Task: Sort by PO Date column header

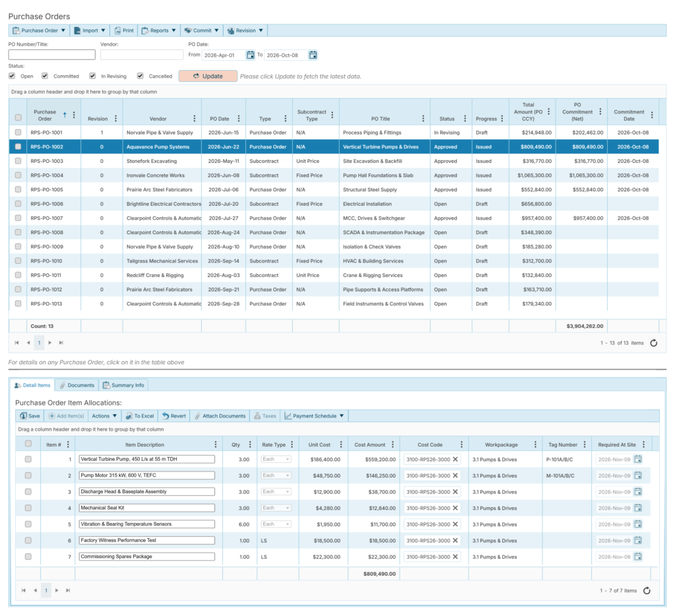Action: point(220,119)
